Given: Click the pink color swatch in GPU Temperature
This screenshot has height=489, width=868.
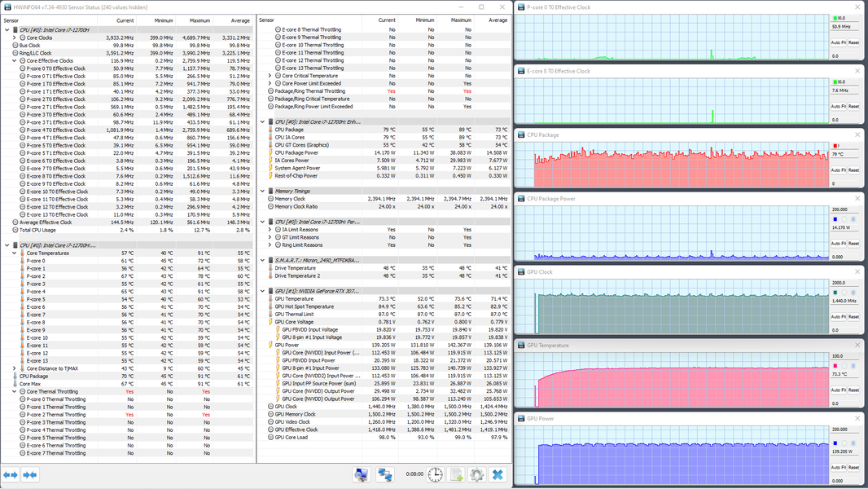Looking at the screenshot, I should [x=835, y=366].
